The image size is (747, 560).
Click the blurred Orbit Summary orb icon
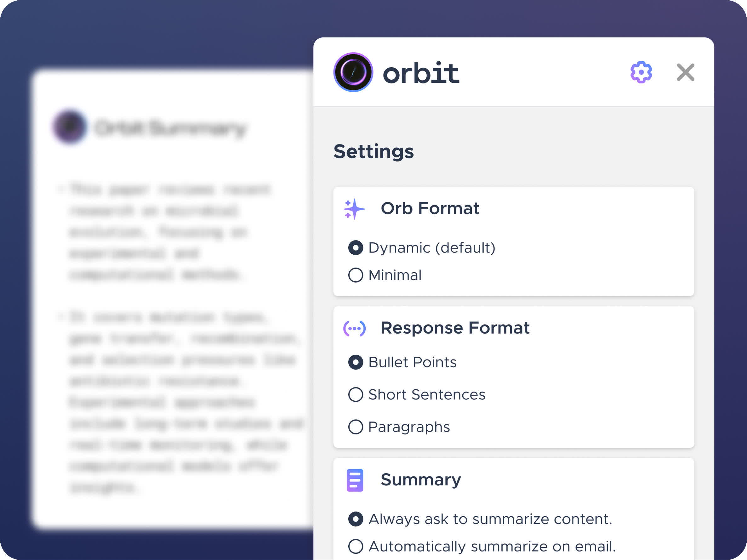(70, 127)
